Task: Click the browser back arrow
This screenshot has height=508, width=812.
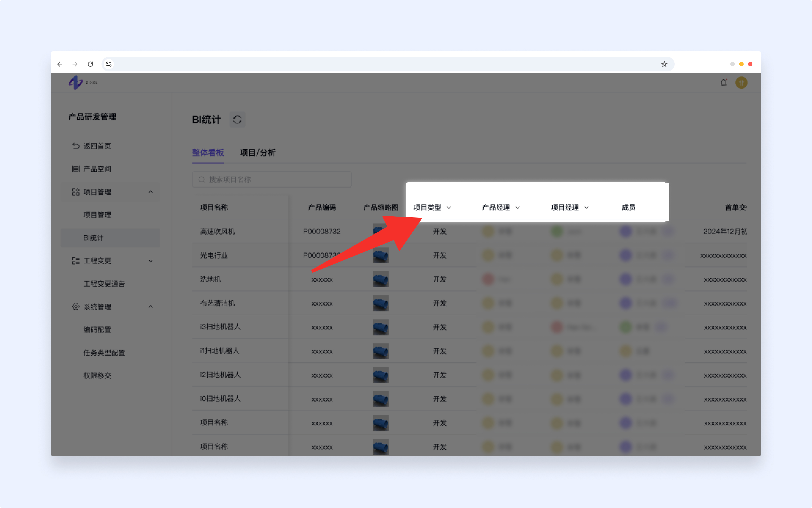Action: click(x=60, y=64)
